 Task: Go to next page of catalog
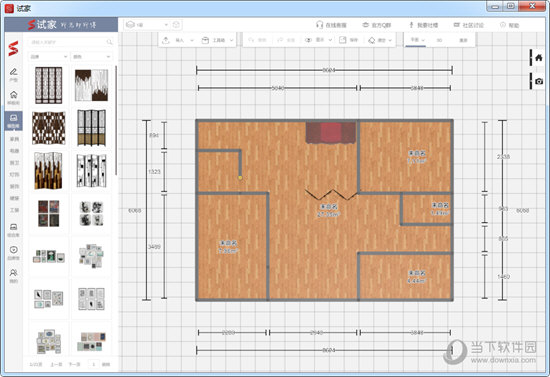pyautogui.click(x=74, y=364)
